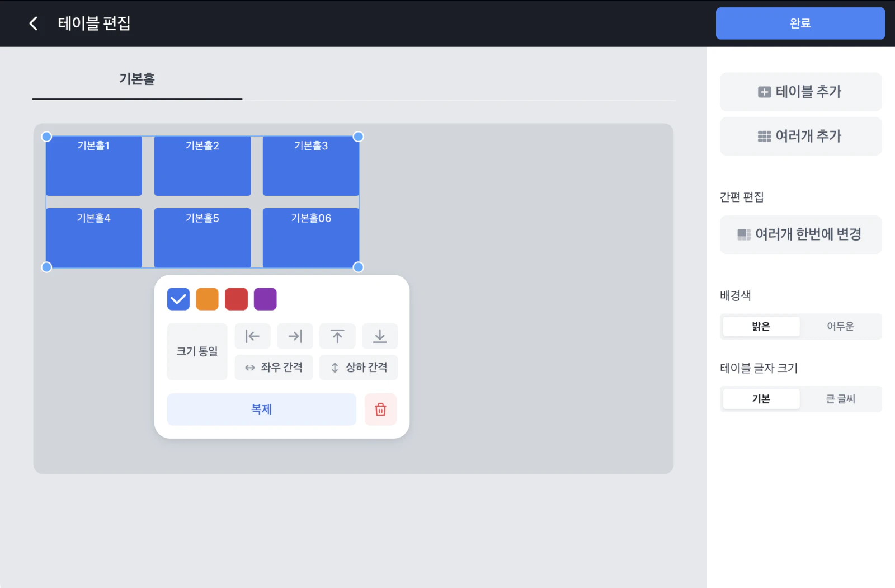Select table 기본홀2
This screenshot has height=588, width=895.
pos(202,166)
